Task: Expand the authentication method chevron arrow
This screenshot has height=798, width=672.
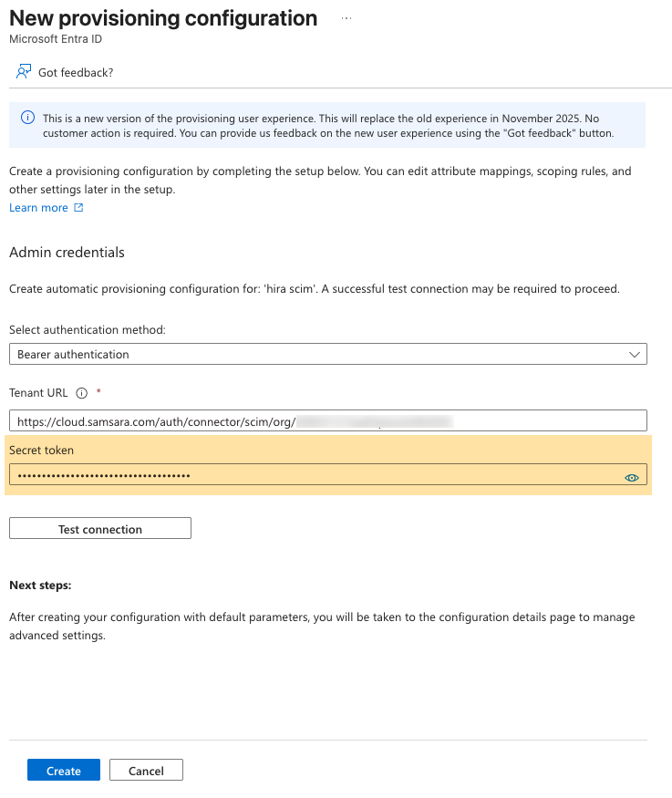Action: point(635,354)
